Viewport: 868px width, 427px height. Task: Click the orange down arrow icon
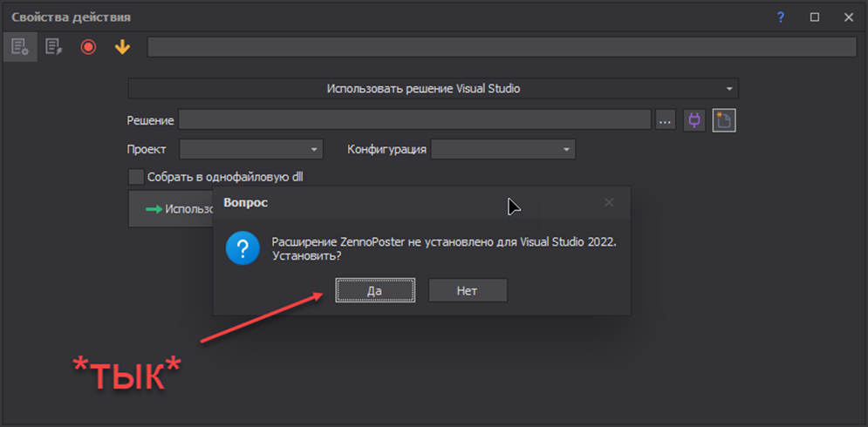coord(122,47)
